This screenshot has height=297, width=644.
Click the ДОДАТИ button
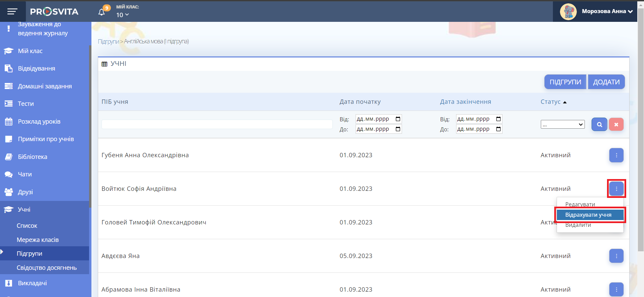click(606, 82)
